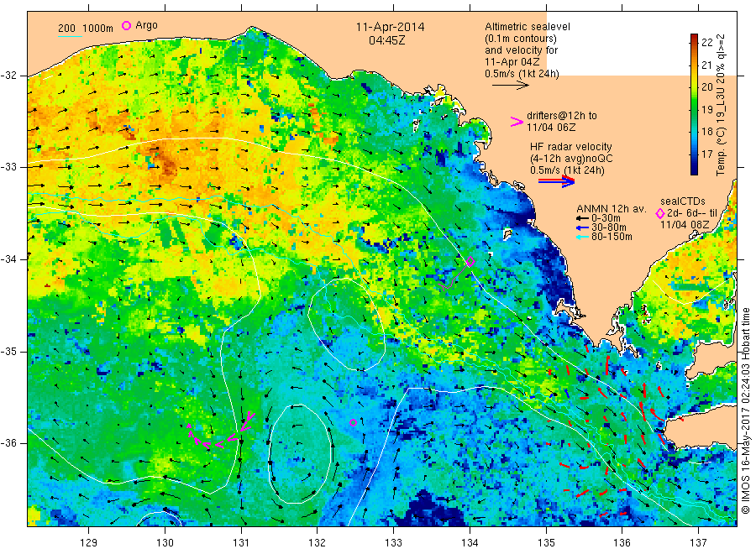756x554 pixels.
Task: Click the 'Altimetric sealevel' legend text
Action: click(528, 27)
